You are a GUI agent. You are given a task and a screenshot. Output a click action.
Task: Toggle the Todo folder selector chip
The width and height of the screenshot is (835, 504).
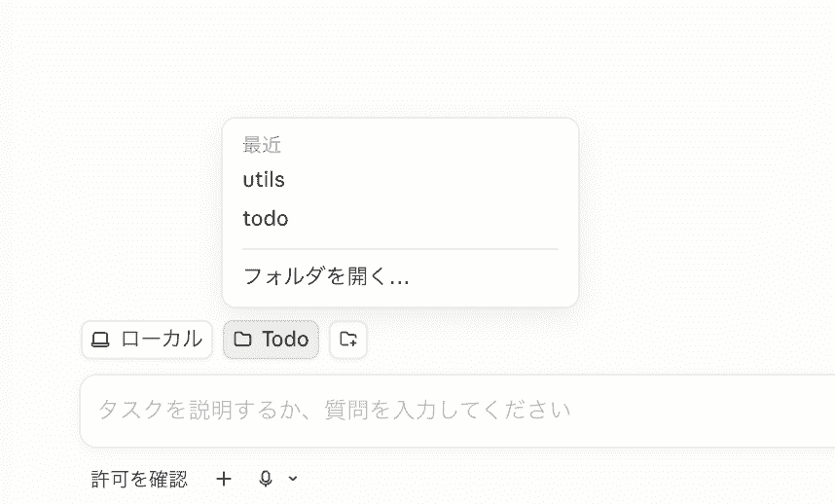pyautogui.click(x=272, y=340)
